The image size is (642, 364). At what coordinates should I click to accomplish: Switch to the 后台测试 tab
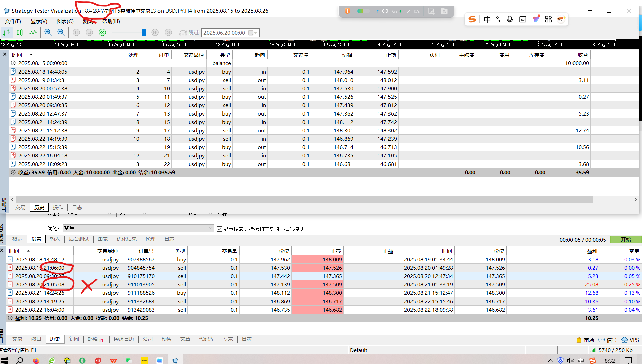[x=79, y=239]
